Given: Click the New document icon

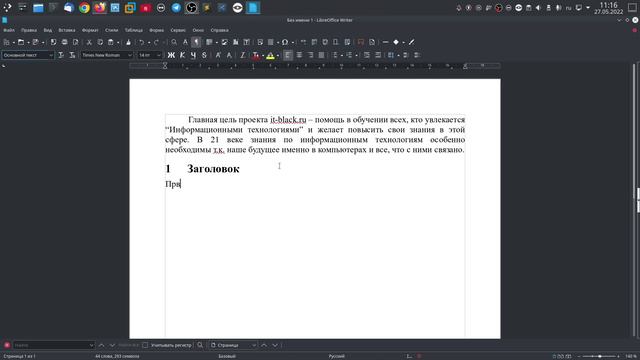Looking at the screenshot, I should click(7, 42).
